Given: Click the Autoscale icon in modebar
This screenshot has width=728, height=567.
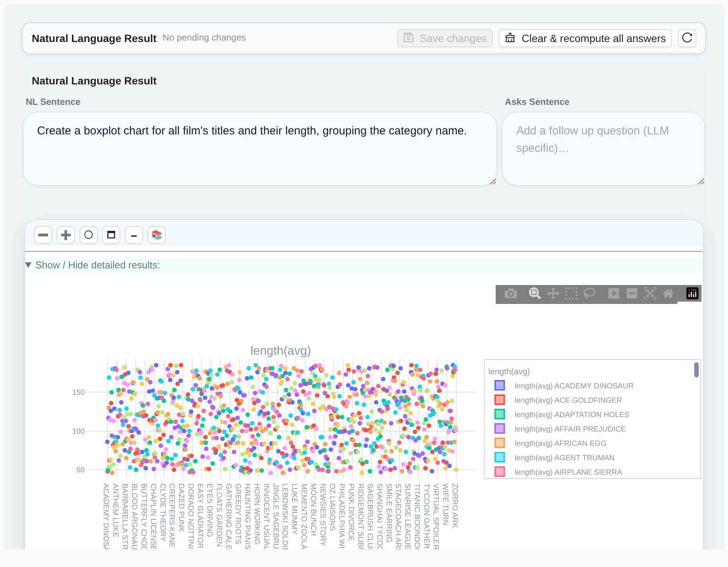Looking at the screenshot, I should coord(650,293).
